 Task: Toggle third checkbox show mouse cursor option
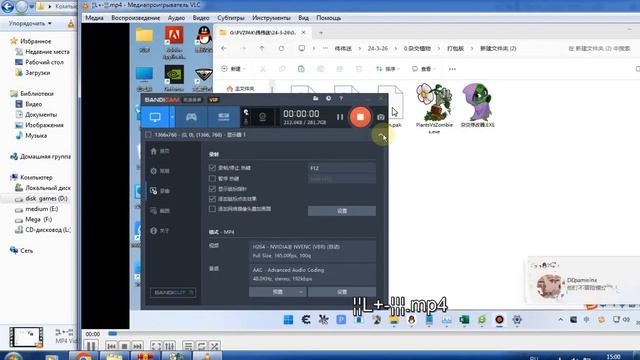tap(212, 189)
